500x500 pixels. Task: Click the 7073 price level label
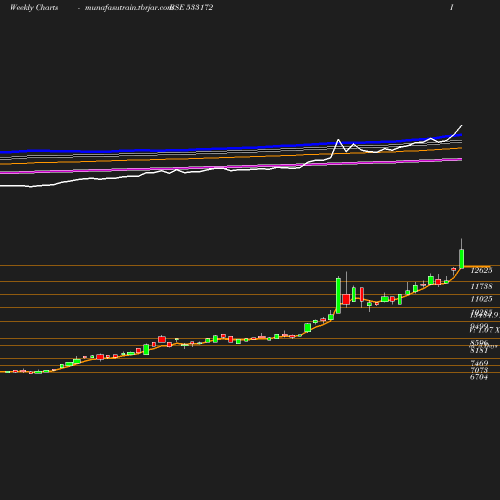[479, 370]
